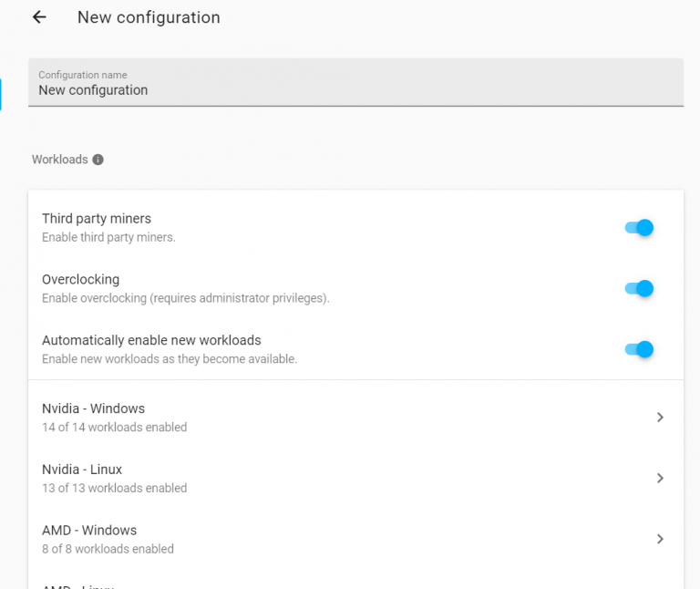Click the New configuration page title
This screenshot has height=589, width=700.
coord(149,17)
